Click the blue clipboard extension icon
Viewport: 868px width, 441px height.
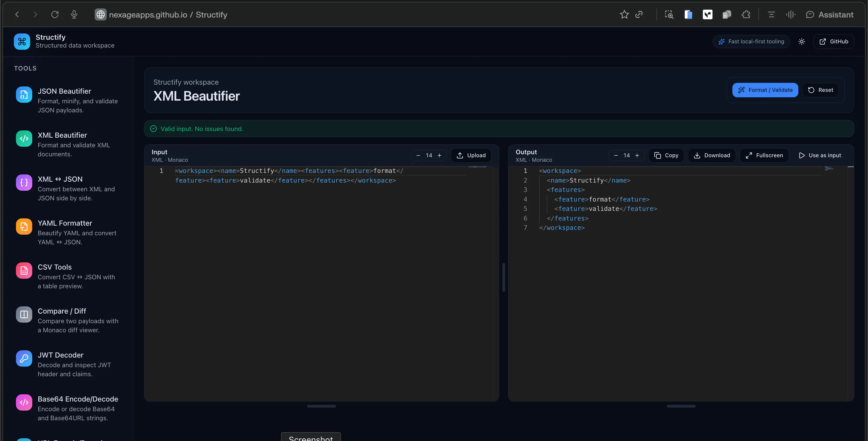(688, 14)
